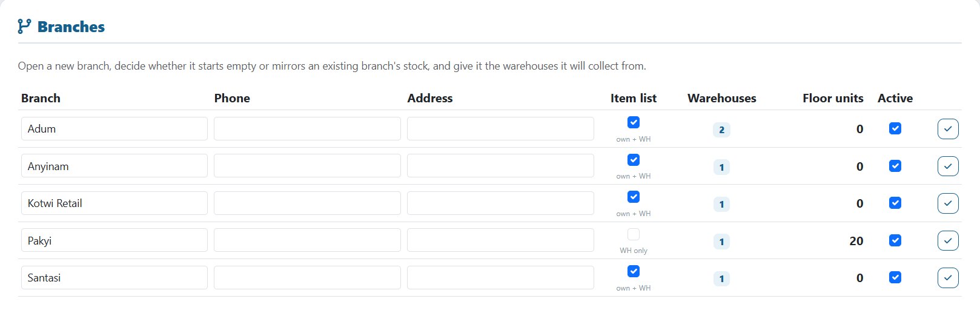Enable Item list checkbox for Pakyi
Viewport: 980px width, 316px height.
click(634, 234)
